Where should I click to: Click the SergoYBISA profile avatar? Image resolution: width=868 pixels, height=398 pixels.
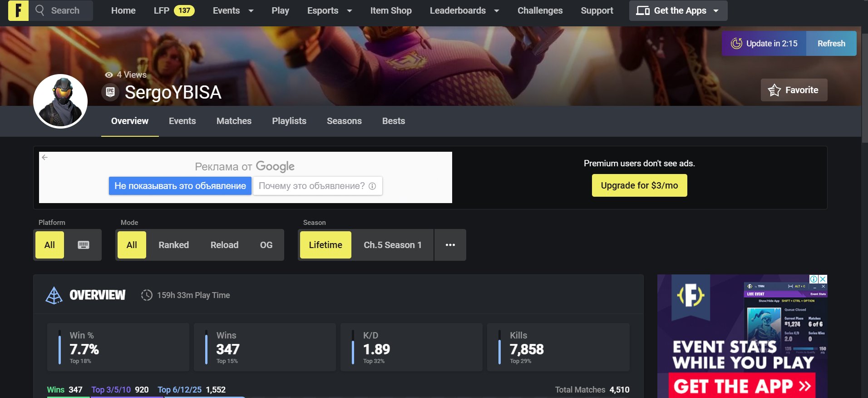tap(60, 101)
